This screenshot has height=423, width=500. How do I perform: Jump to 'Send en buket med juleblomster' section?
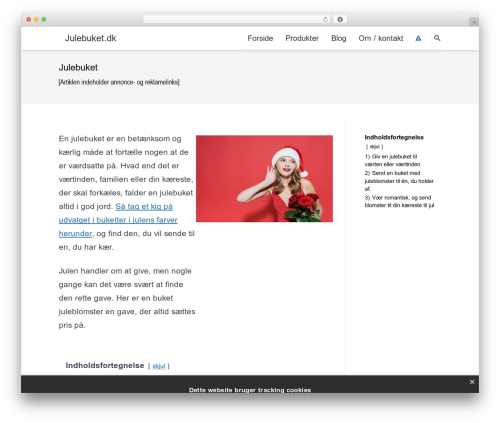click(399, 181)
